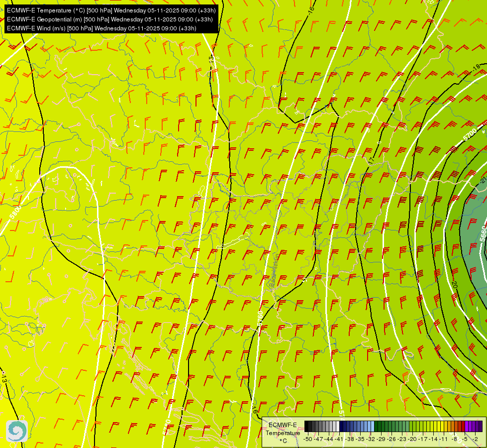Click the -38 legend value
The width and height of the screenshot is (487, 448).
[x=350, y=439]
